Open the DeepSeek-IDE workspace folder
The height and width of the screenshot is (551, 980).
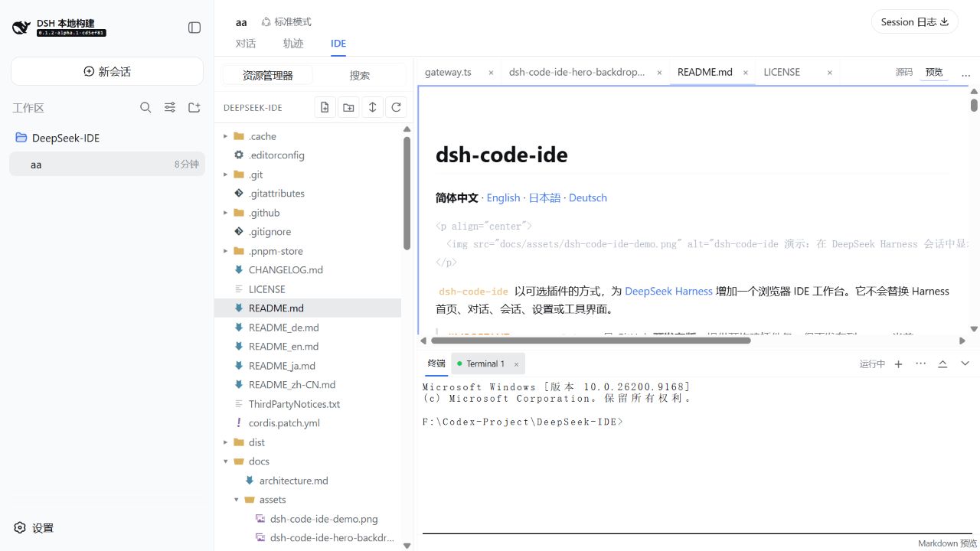click(107, 138)
